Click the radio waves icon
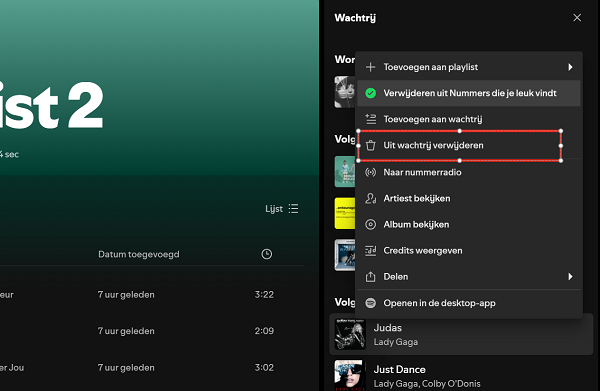The height and width of the screenshot is (391, 600). tap(370, 172)
